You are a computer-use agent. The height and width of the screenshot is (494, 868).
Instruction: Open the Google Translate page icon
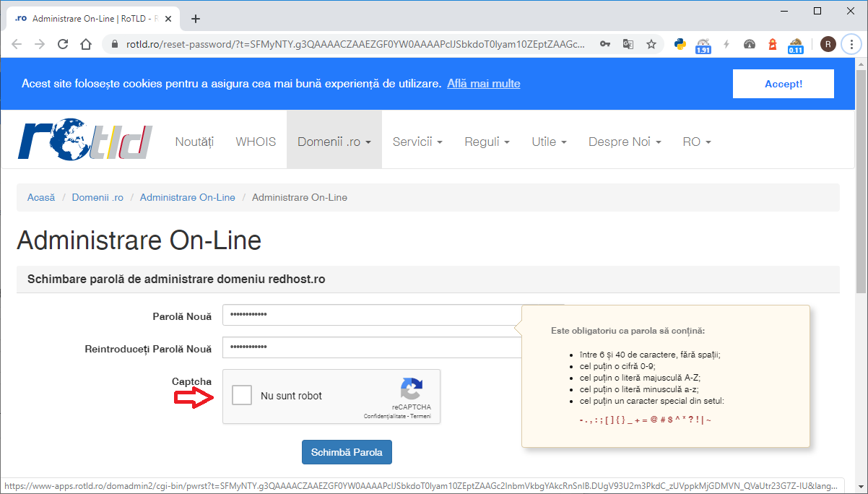point(628,44)
